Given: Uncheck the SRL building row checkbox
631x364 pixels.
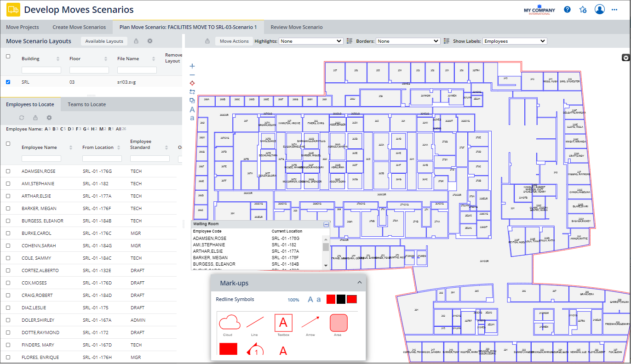Looking at the screenshot, I should (x=8, y=82).
